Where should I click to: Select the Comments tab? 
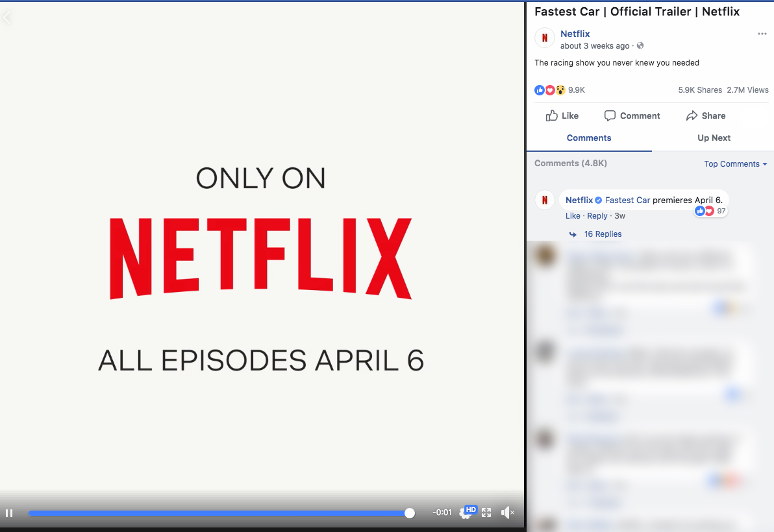(589, 138)
